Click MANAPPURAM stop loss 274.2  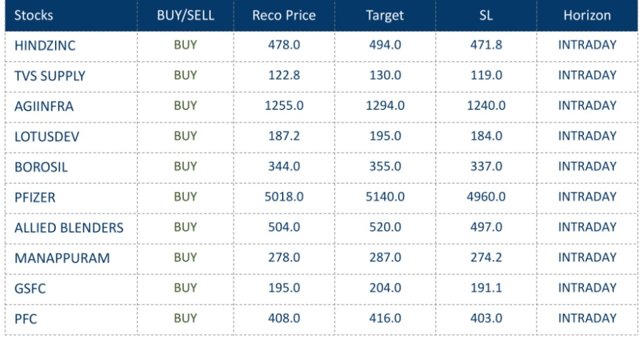[486, 257]
